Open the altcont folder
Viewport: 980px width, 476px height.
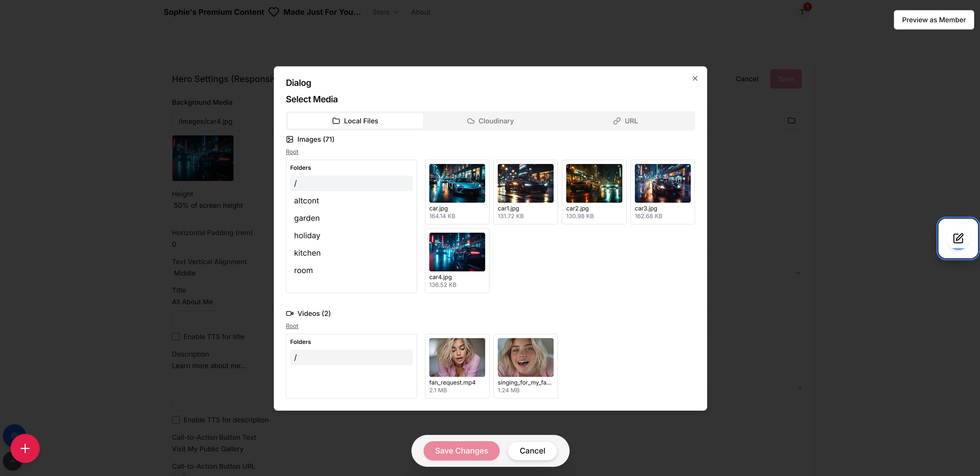pos(351,201)
